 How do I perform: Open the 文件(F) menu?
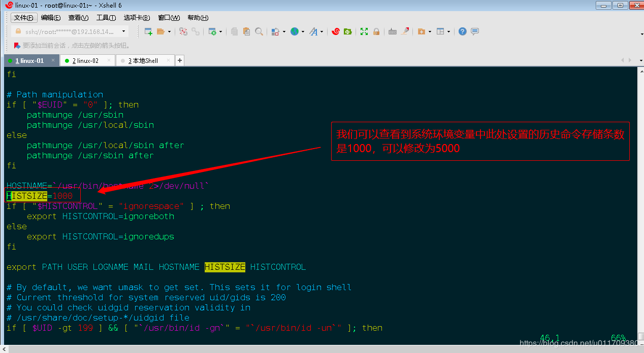click(x=24, y=18)
